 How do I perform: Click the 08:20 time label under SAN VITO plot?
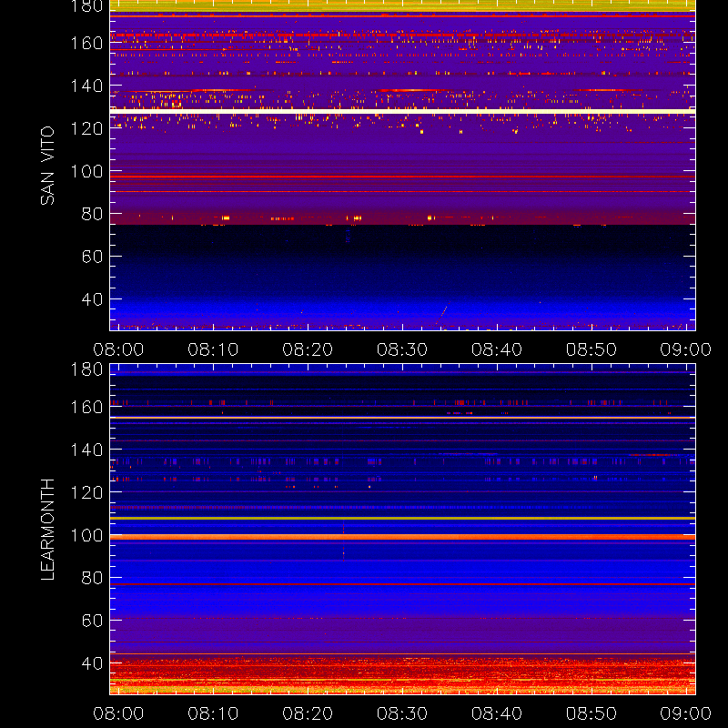click(308, 349)
